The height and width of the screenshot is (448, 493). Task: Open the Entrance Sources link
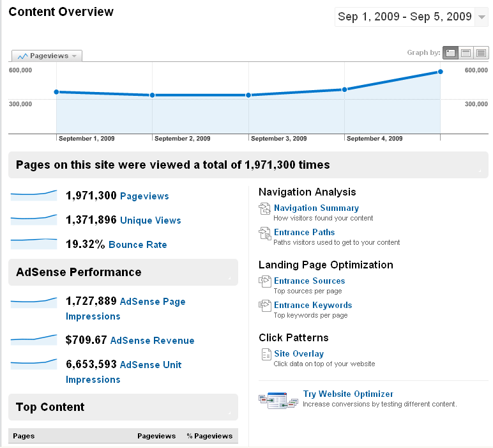click(309, 281)
